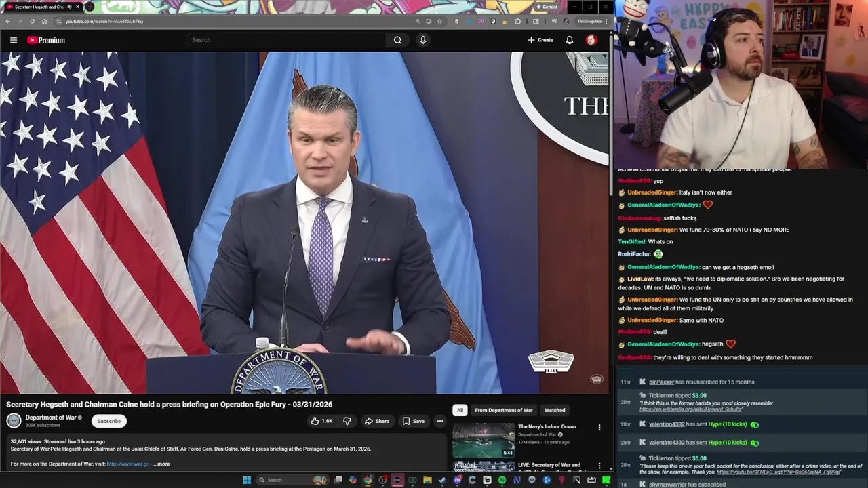Close the Secretary Hegseth browser tab

click(x=77, y=7)
